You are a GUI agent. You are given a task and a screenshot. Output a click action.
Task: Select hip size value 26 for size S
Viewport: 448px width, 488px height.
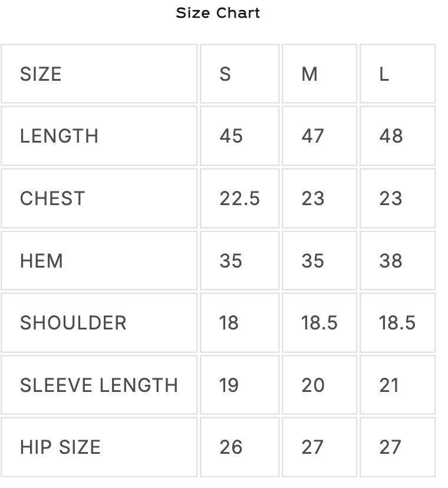[x=231, y=447]
